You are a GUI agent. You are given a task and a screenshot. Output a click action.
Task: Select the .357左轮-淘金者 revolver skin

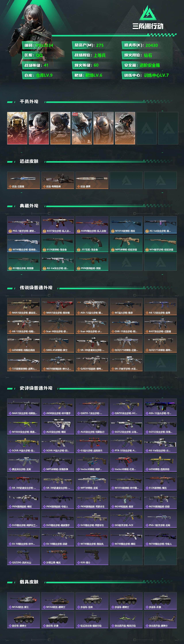(92, 243)
